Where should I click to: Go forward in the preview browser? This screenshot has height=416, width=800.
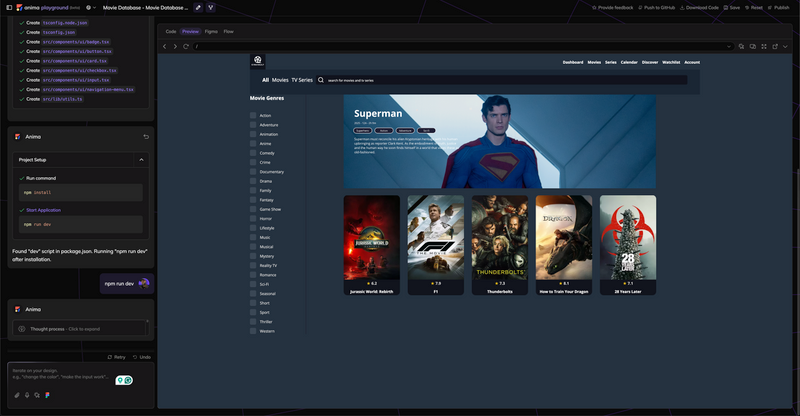click(x=175, y=46)
